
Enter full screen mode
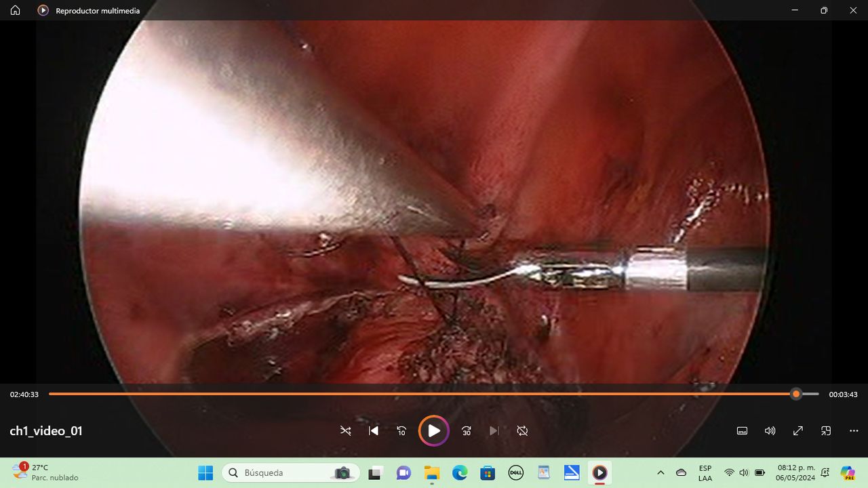pos(798,431)
